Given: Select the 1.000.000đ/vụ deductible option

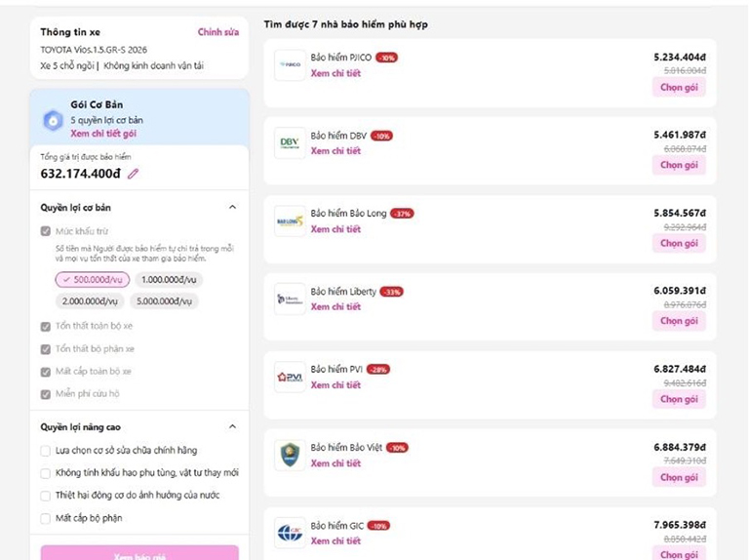Looking at the screenshot, I should pyautogui.click(x=169, y=280).
